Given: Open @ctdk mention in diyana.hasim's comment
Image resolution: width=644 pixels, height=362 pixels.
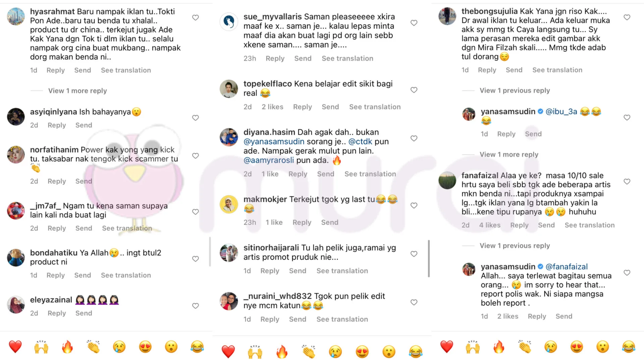Looking at the screenshot, I should pyautogui.click(x=360, y=141).
